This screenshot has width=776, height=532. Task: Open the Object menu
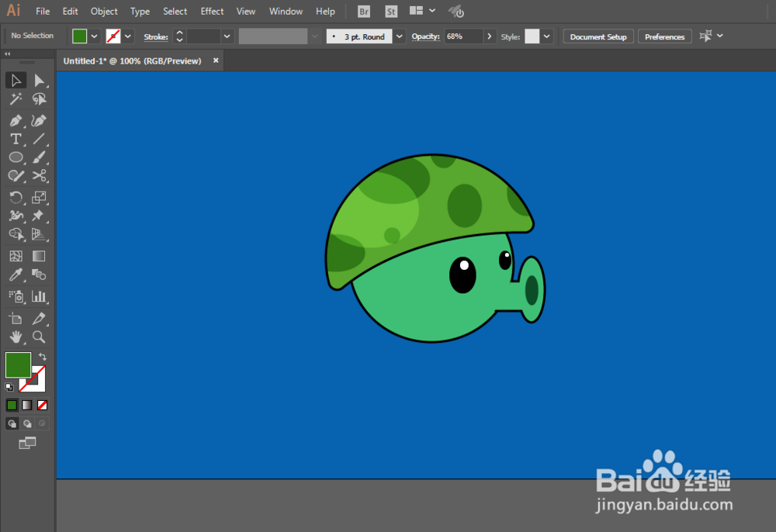(x=104, y=12)
